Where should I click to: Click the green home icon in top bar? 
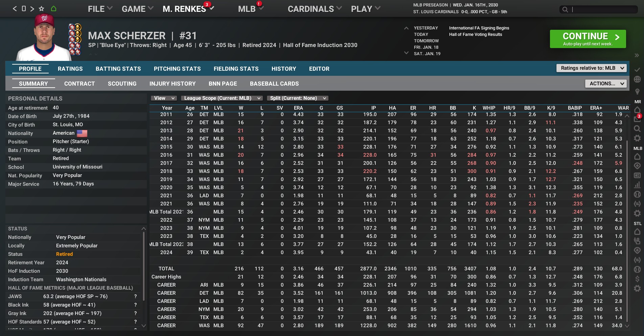53,9
